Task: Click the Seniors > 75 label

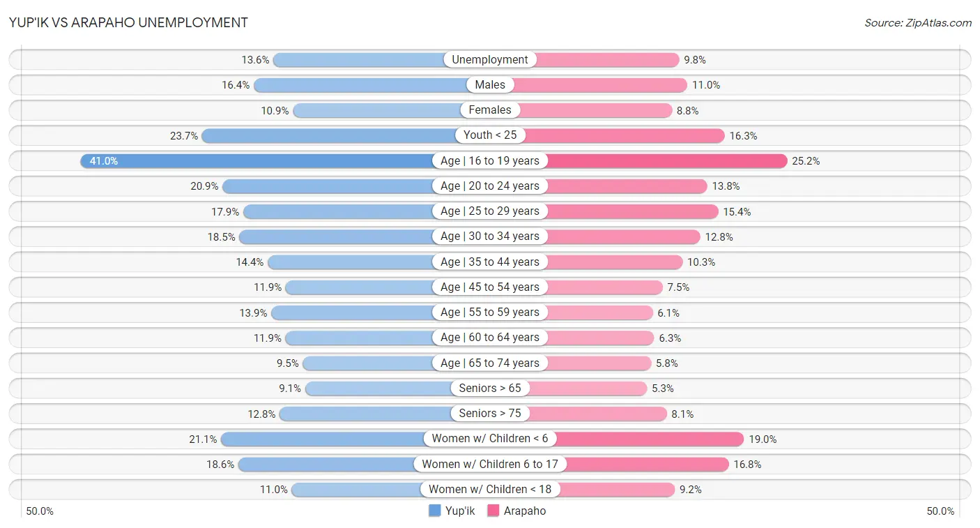Action: pos(490,414)
